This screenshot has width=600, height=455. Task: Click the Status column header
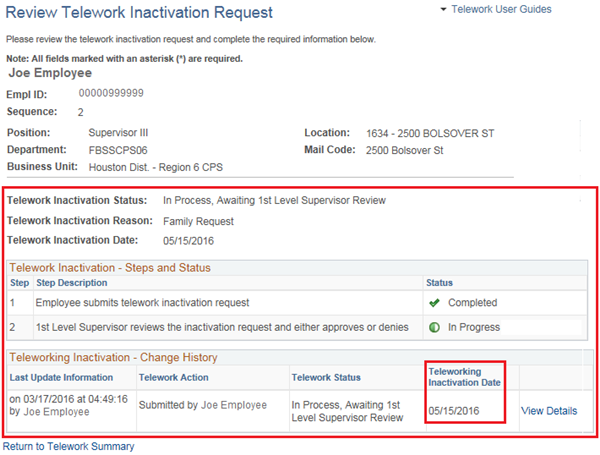click(439, 283)
